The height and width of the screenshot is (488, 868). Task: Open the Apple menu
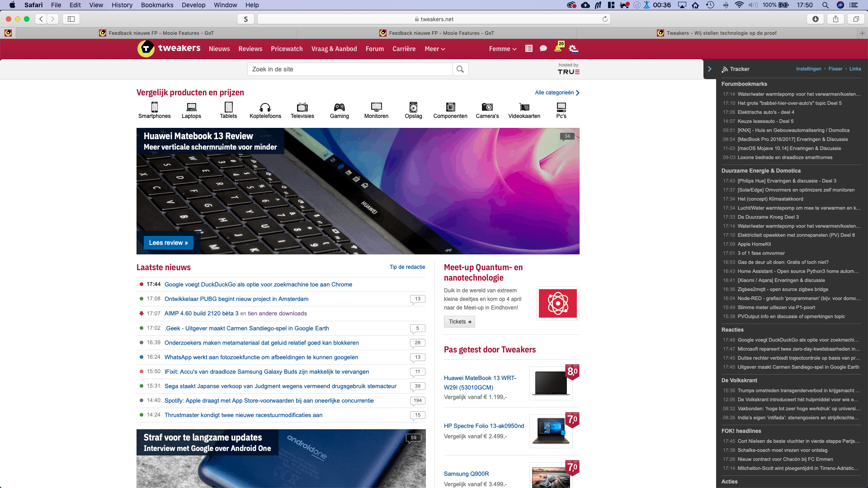pyautogui.click(x=12, y=5)
